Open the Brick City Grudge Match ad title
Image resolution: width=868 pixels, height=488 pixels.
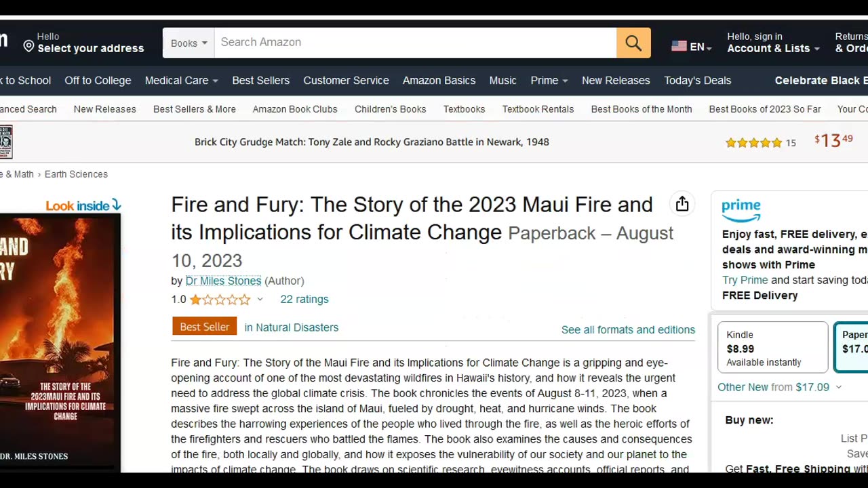click(372, 142)
